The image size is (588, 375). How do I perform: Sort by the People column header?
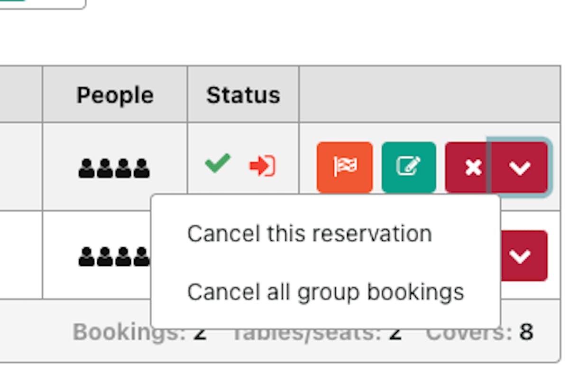pyautogui.click(x=115, y=95)
